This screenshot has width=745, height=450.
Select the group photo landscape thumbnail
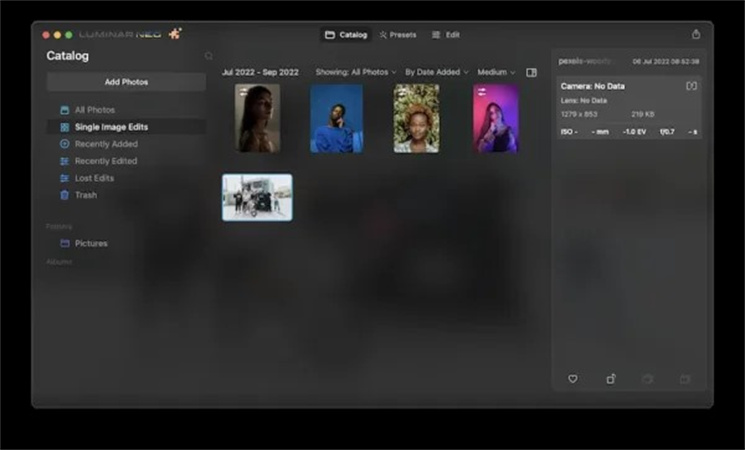pos(257,197)
